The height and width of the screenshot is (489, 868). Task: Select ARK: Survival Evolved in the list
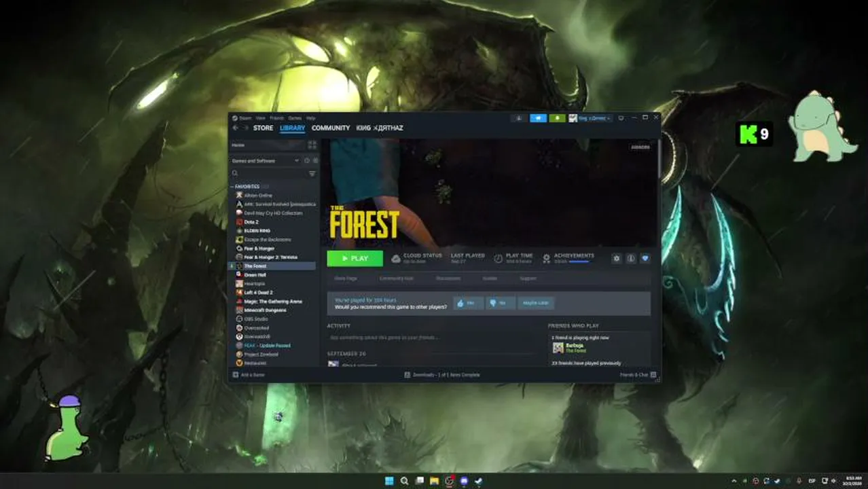click(x=276, y=204)
